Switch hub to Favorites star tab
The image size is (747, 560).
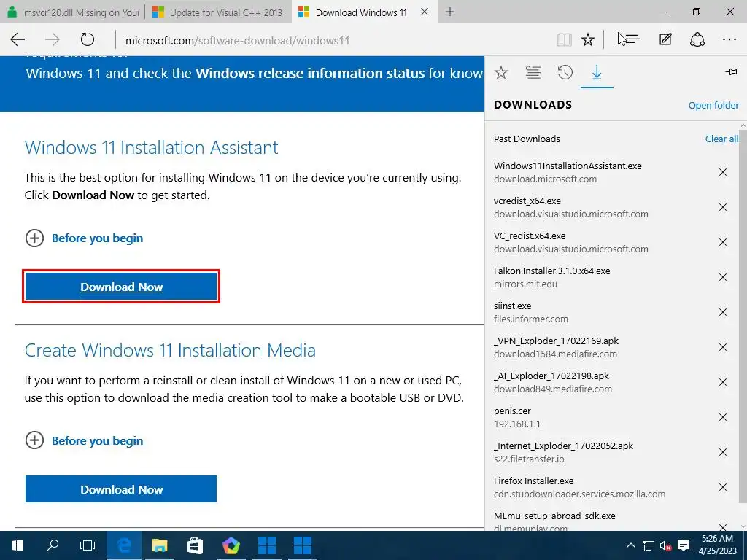tap(501, 73)
